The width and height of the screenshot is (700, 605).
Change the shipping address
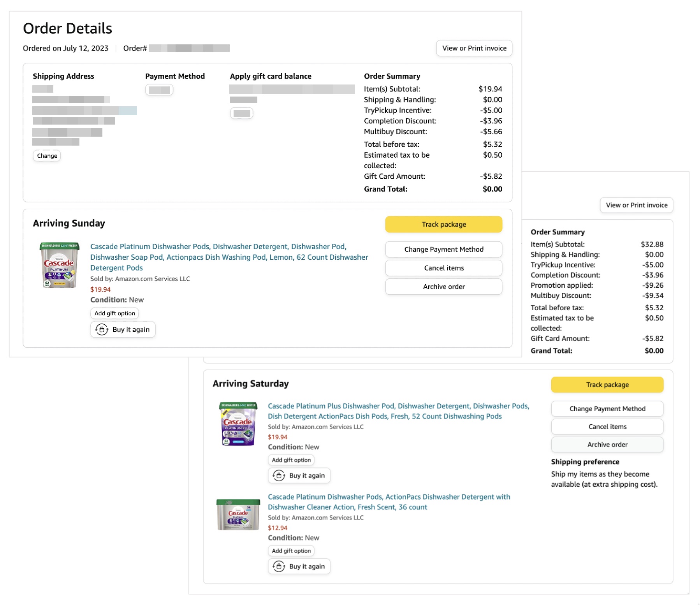point(47,156)
